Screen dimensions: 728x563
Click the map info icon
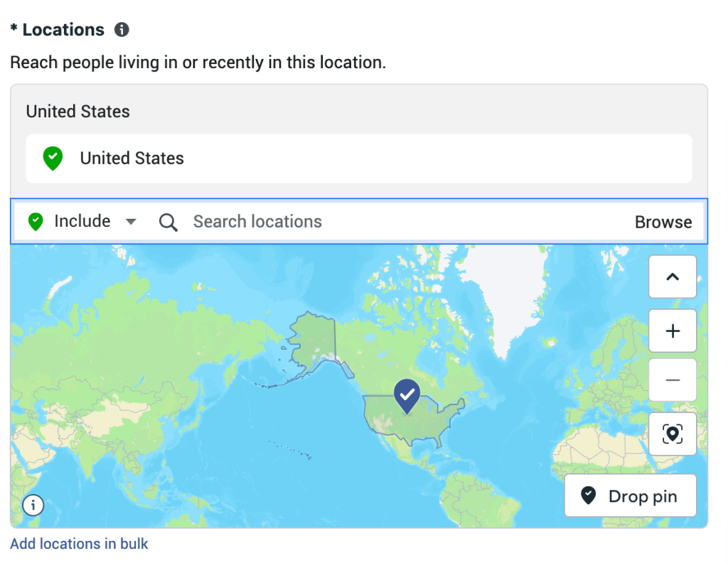[33, 505]
